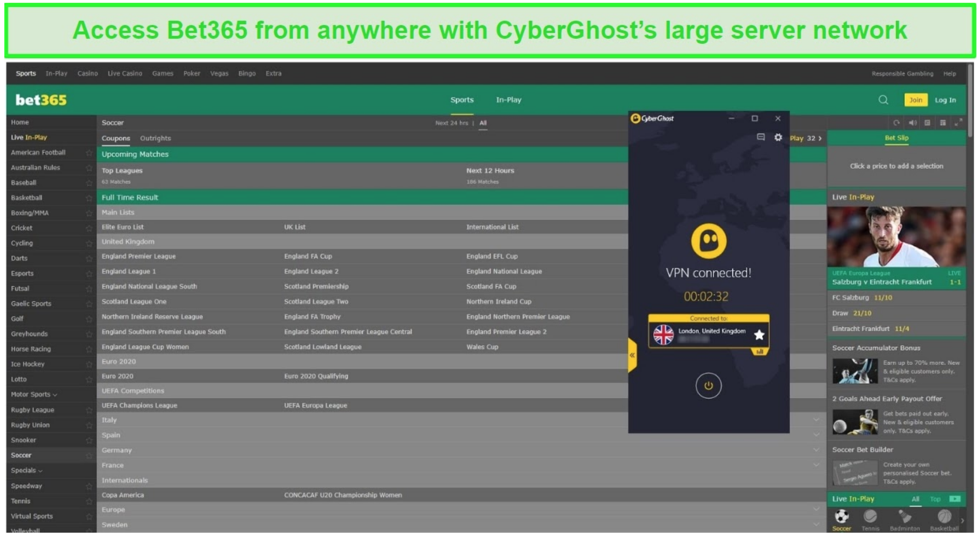
Task: Select Next 24 hrs filter
Action: point(451,123)
